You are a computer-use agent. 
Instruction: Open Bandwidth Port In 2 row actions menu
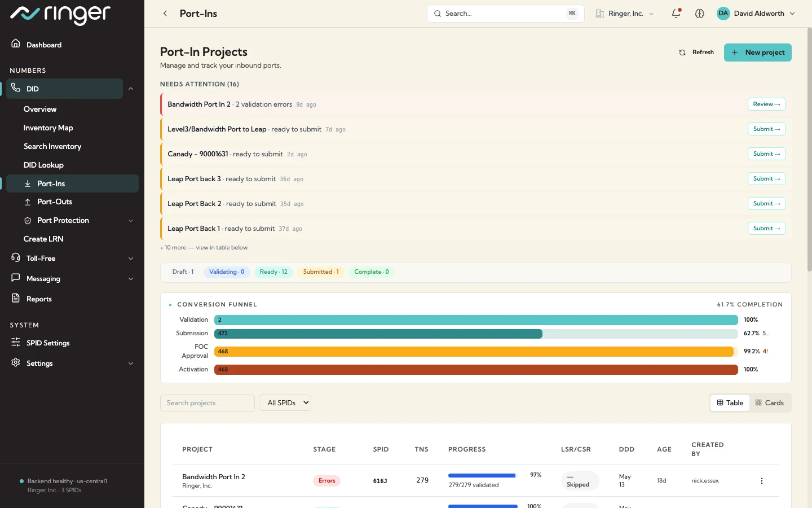click(x=762, y=481)
